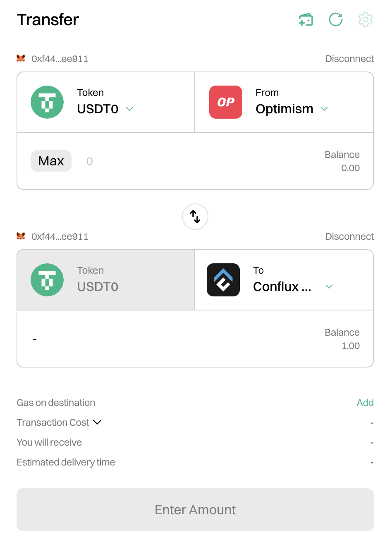This screenshot has height=549, width=392.
Task: Open the settings gear icon
Action: (x=366, y=19)
